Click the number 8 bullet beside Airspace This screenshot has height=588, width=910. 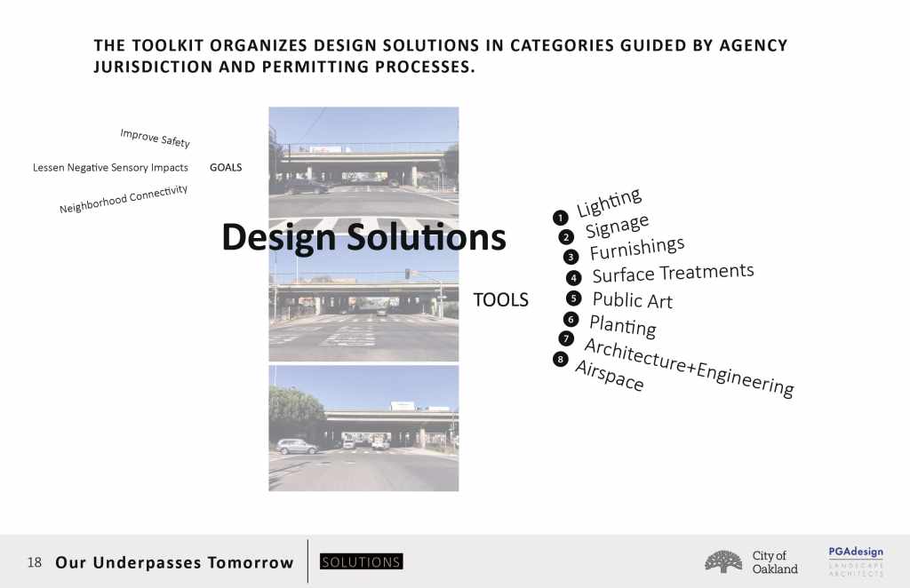pyautogui.click(x=559, y=359)
